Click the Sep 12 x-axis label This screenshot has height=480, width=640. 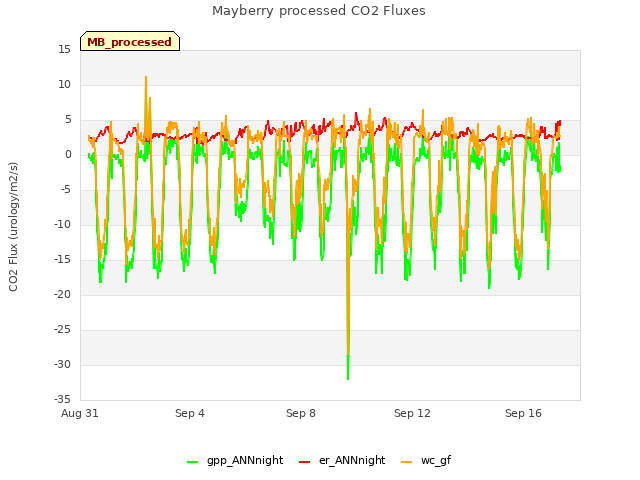click(x=412, y=413)
